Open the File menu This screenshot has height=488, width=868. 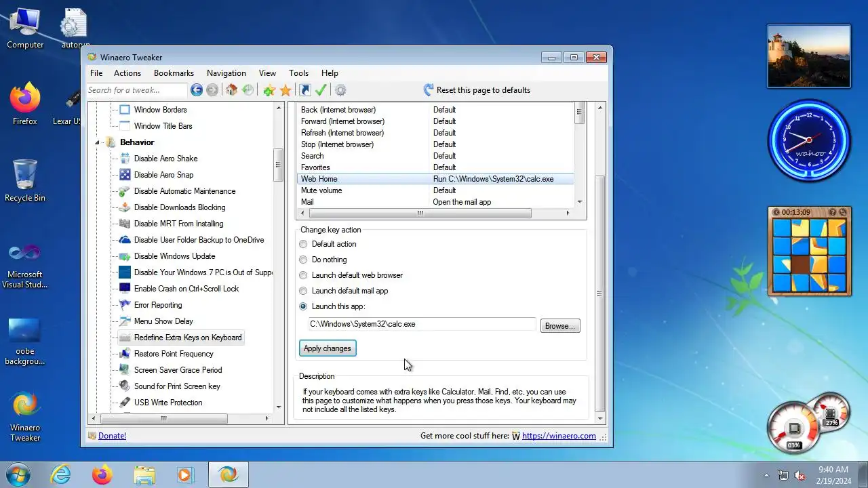[96, 73]
